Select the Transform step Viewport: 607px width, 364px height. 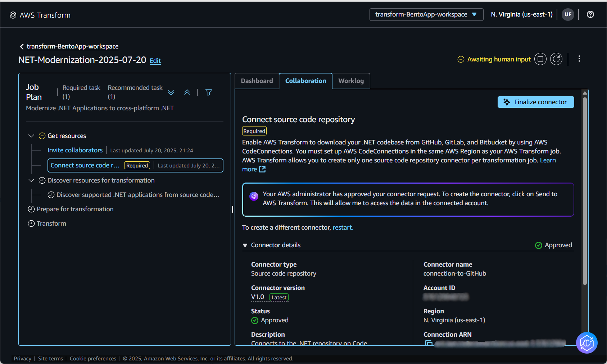pyautogui.click(x=51, y=224)
